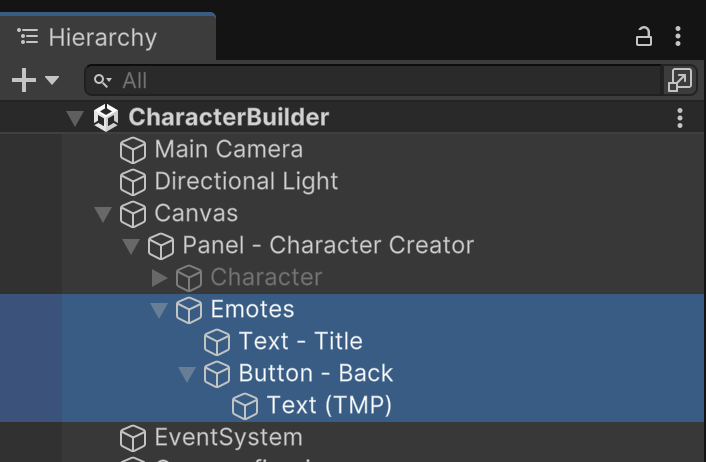Expand the disabled Character object
Image resolution: width=706 pixels, height=462 pixels.
pyautogui.click(x=159, y=277)
